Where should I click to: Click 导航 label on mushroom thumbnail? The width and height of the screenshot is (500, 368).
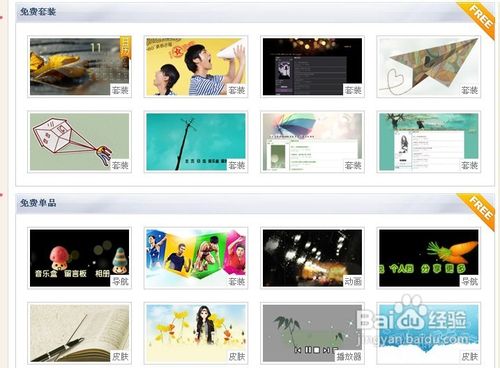click(x=120, y=281)
